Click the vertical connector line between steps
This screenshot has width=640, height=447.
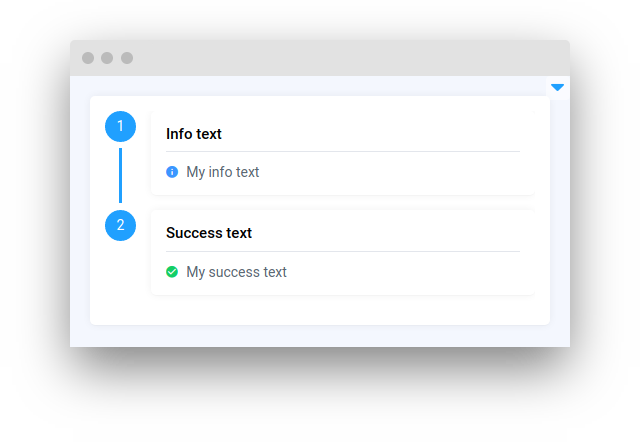(x=120, y=175)
